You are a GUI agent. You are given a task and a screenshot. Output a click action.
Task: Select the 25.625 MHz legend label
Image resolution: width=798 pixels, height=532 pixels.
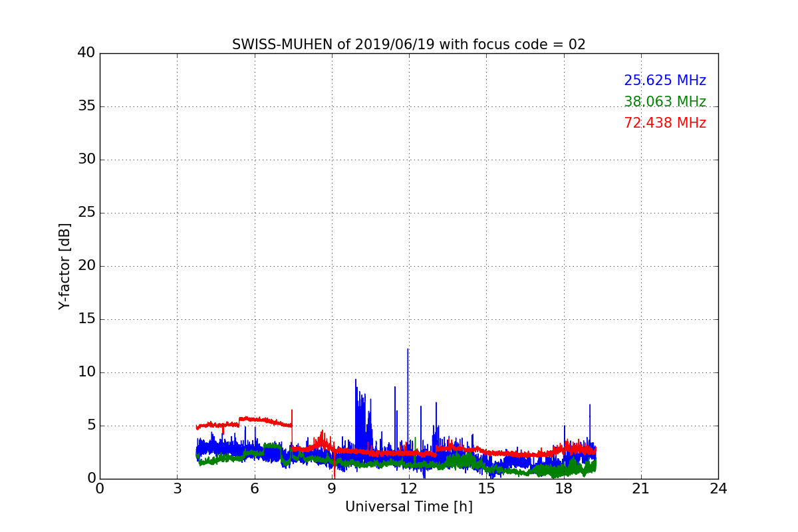click(665, 80)
